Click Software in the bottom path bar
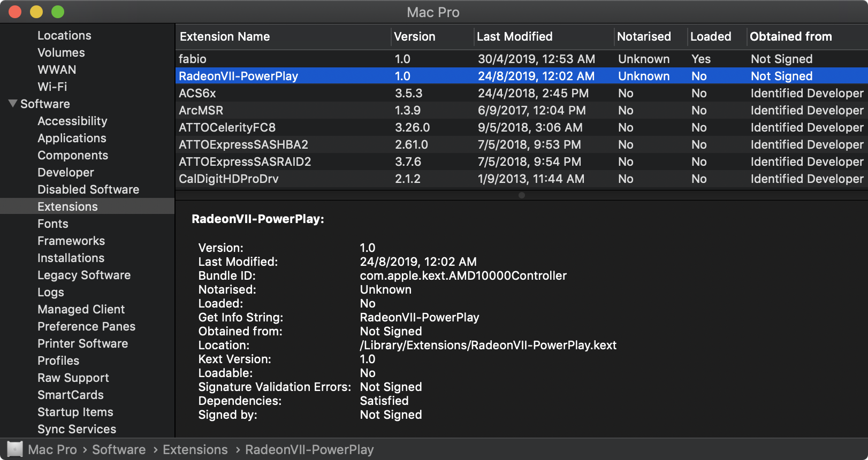This screenshot has height=460, width=868. click(x=119, y=449)
